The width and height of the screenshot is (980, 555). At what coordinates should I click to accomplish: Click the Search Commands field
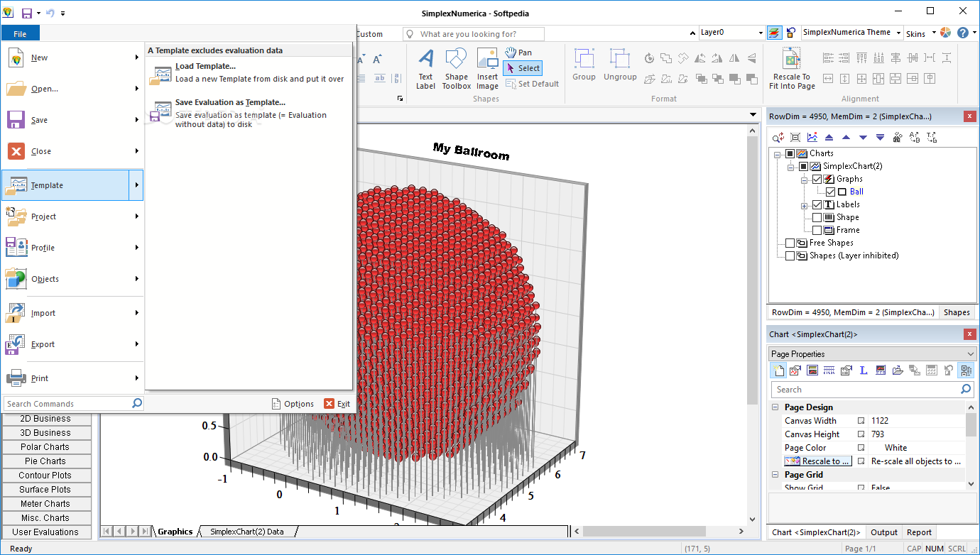tap(73, 404)
